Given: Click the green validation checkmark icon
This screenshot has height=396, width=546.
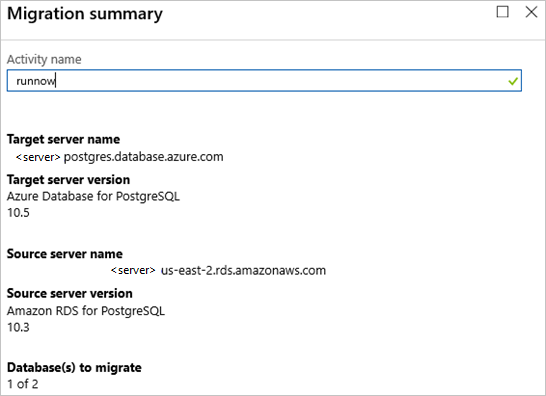Looking at the screenshot, I should pos(513,81).
